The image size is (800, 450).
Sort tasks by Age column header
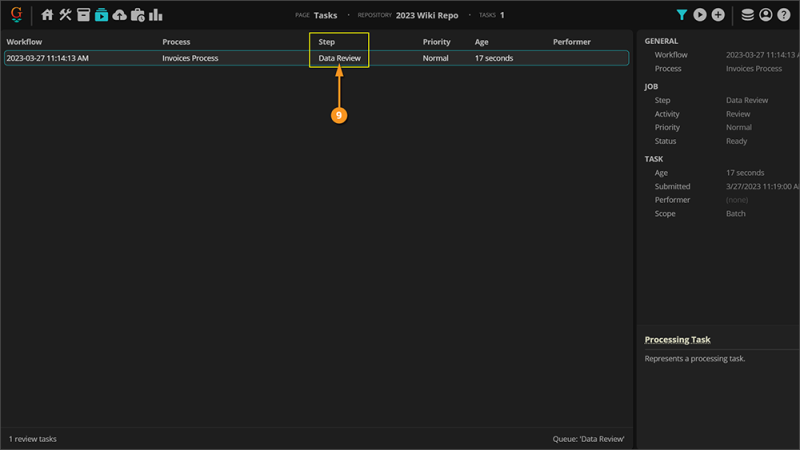[x=481, y=42]
